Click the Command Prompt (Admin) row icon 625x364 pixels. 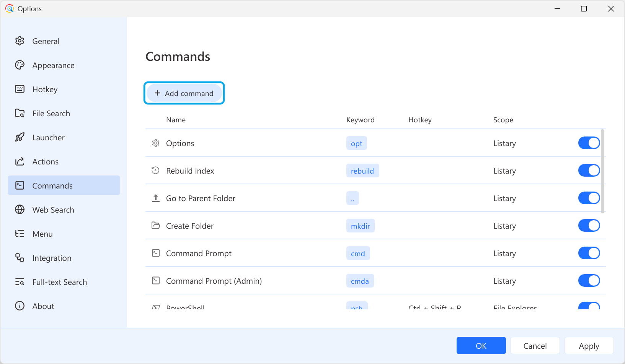pos(155,281)
